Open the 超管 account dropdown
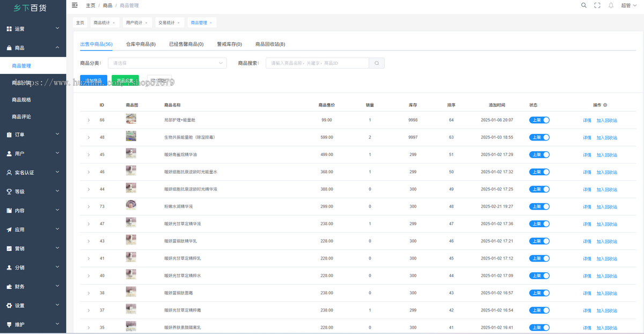Viewport: 644px width, 334px height. point(628,5)
